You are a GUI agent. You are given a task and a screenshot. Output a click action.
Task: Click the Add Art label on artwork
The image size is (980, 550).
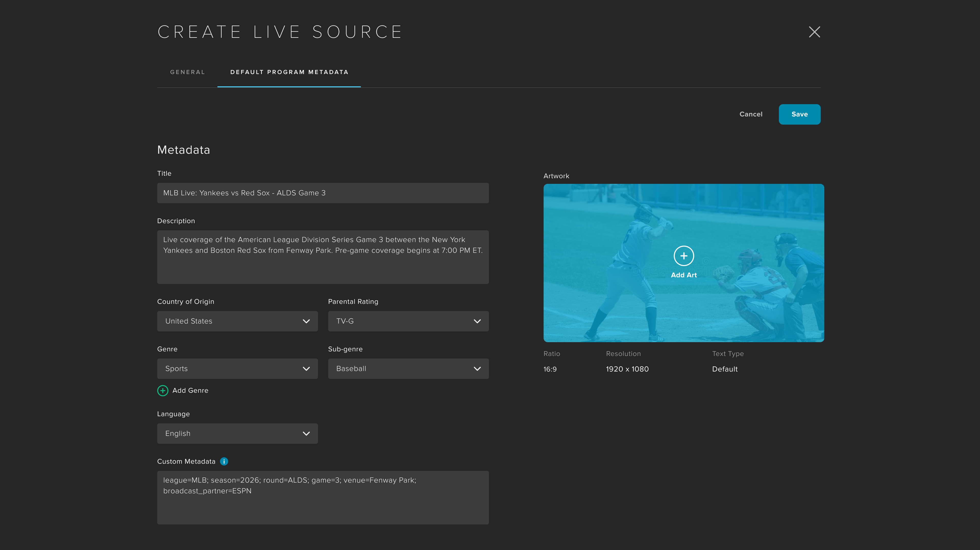click(x=684, y=275)
